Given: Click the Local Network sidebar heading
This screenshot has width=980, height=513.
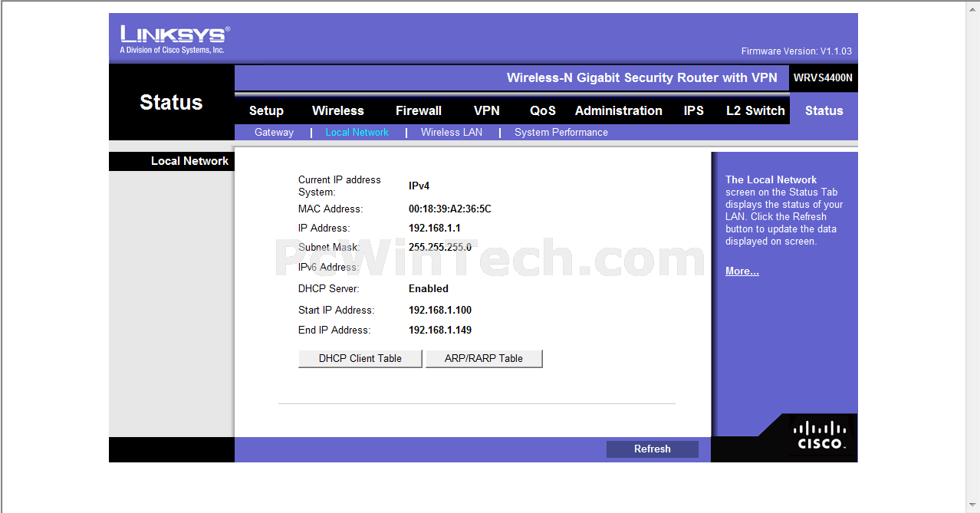Looking at the screenshot, I should click(189, 161).
